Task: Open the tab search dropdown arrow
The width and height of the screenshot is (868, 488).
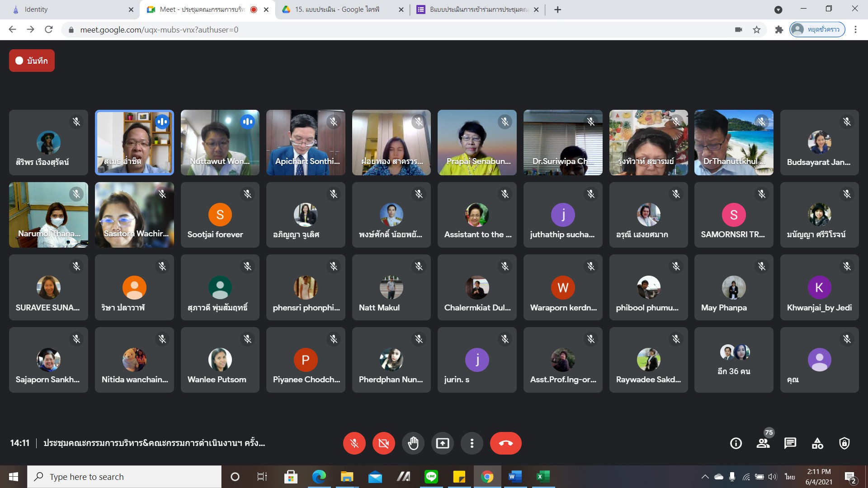Action: (778, 9)
